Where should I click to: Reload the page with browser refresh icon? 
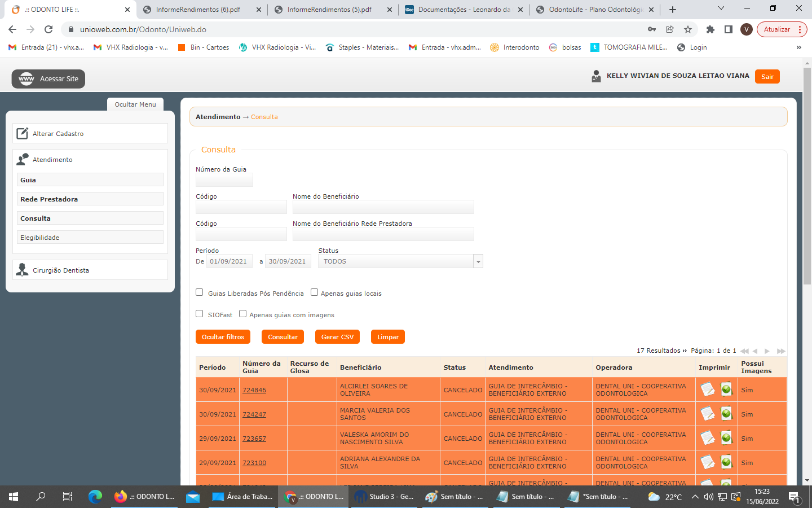(48, 29)
